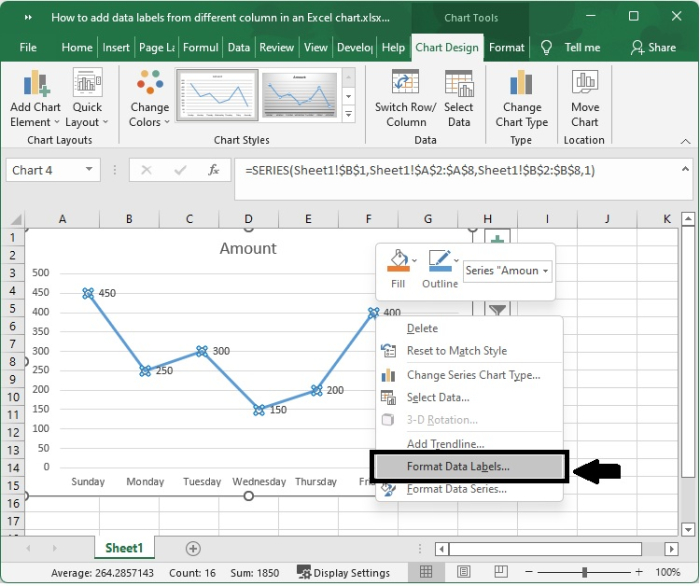Click into the SERIES formula text
700x586 pixels.
(420, 170)
